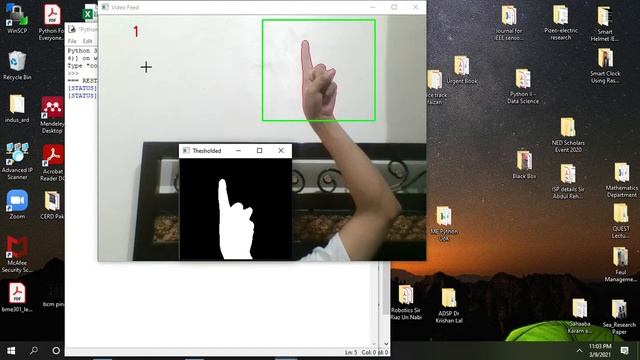The width and height of the screenshot is (640, 360).
Task: Minimize the Thesholded window
Action: tap(238, 151)
